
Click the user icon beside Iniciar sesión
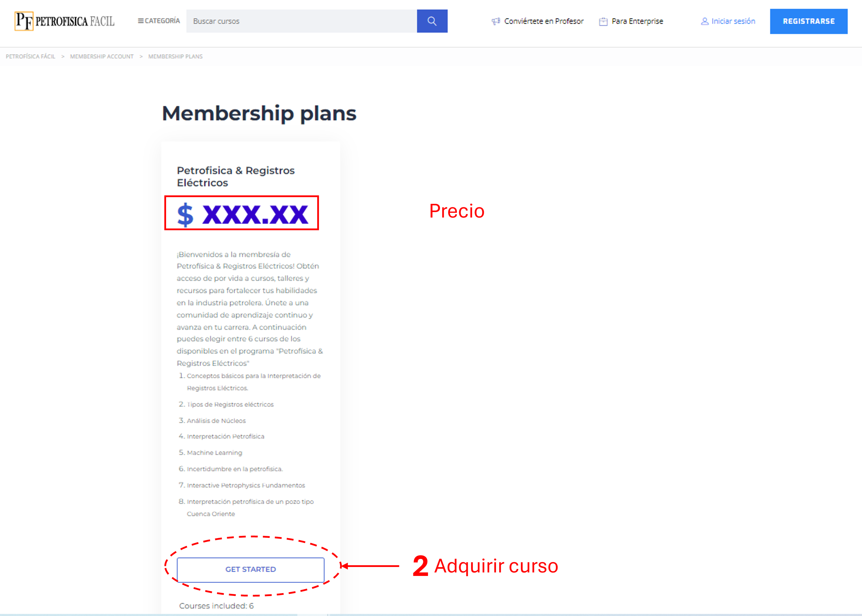click(x=705, y=21)
